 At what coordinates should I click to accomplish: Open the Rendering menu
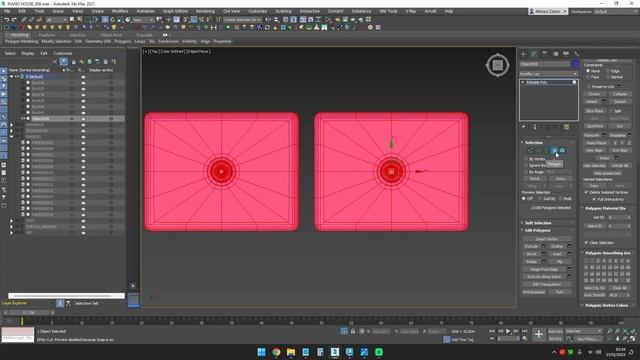tap(205, 11)
